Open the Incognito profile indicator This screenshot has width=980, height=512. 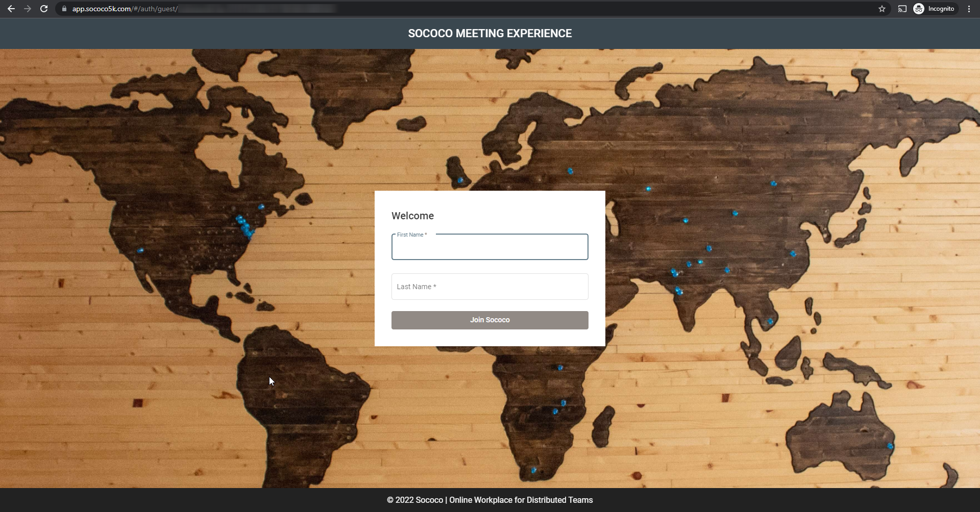[935, 9]
